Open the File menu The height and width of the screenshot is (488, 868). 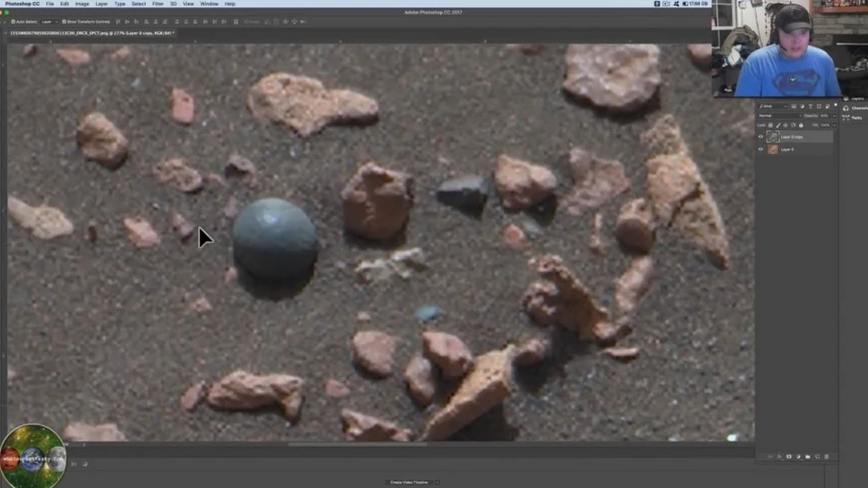point(50,4)
